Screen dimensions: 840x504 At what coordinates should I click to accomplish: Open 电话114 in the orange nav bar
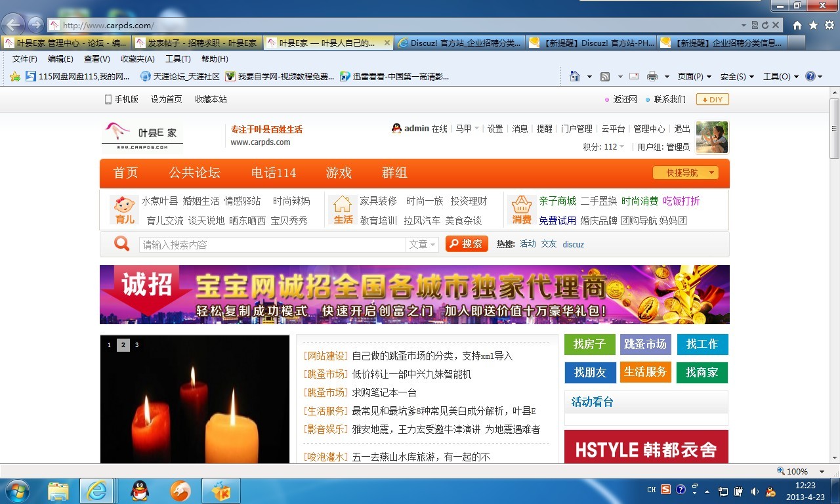[x=274, y=173]
